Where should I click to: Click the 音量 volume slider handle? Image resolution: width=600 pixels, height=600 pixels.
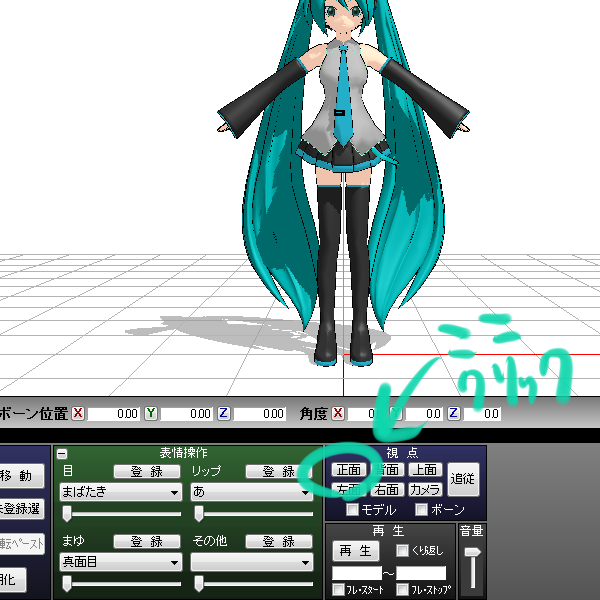(x=472, y=553)
